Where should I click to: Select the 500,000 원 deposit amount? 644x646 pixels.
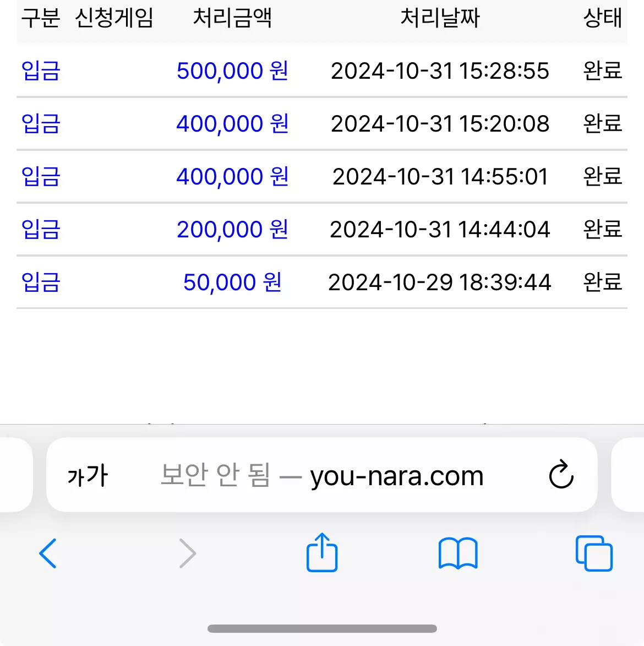pyautogui.click(x=232, y=70)
